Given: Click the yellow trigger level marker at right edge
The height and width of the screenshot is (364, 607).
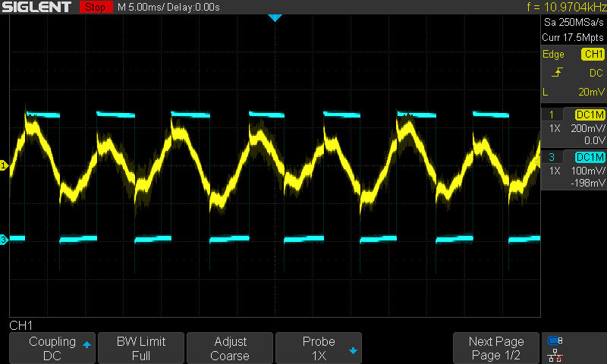Looking at the screenshot, I should click(x=537, y=163).
